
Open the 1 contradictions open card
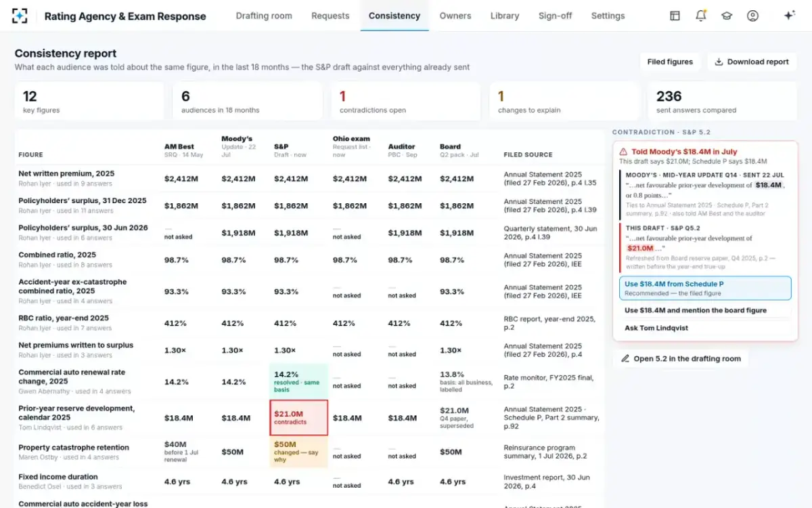click(406, 102)
